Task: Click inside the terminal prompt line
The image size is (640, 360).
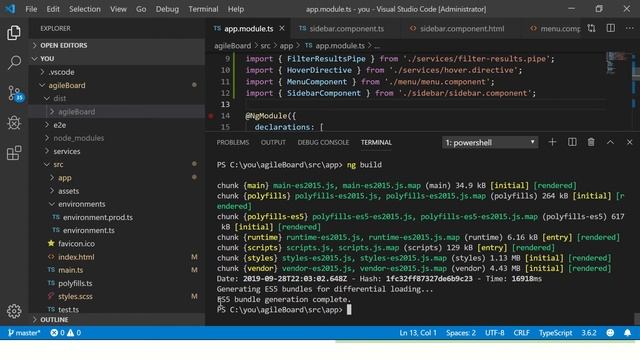Action: [x=284, y=310]
